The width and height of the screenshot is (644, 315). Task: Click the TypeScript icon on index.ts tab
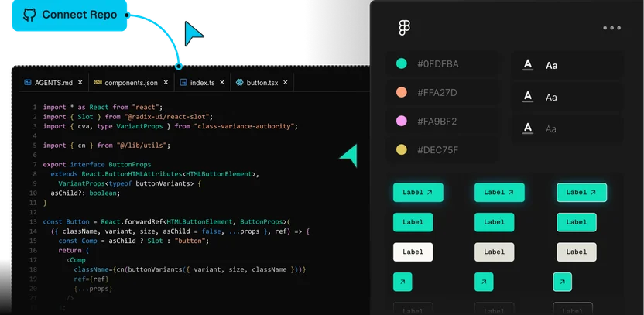coord(183,83)
